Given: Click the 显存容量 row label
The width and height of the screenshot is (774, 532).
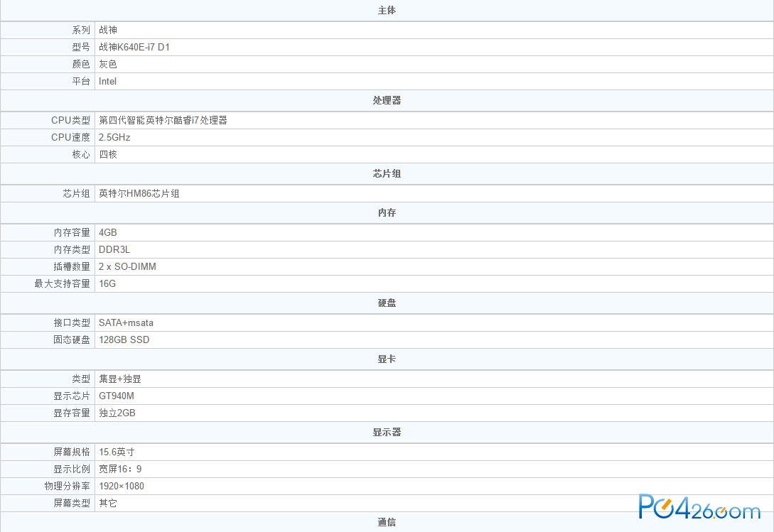Looking at the screenshot, I should 72,413.
